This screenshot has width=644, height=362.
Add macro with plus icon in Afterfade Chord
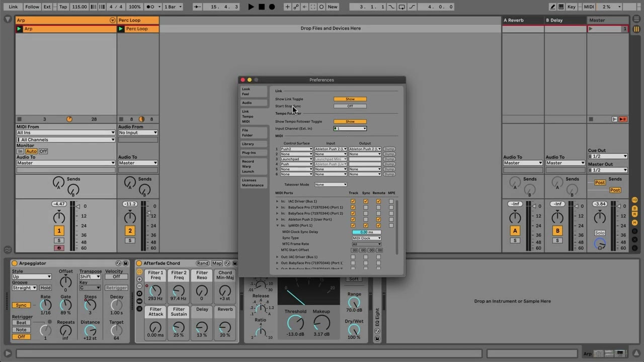(139, 280)
